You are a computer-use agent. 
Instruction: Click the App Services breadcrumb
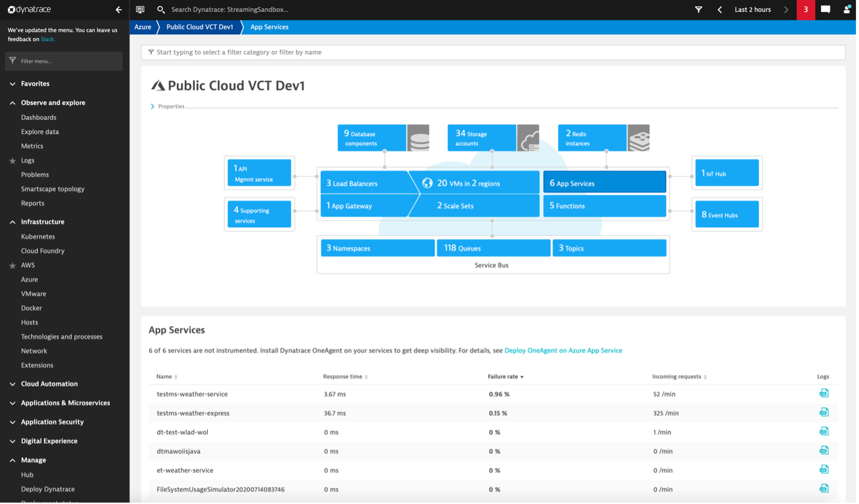(x=269, y=27)
